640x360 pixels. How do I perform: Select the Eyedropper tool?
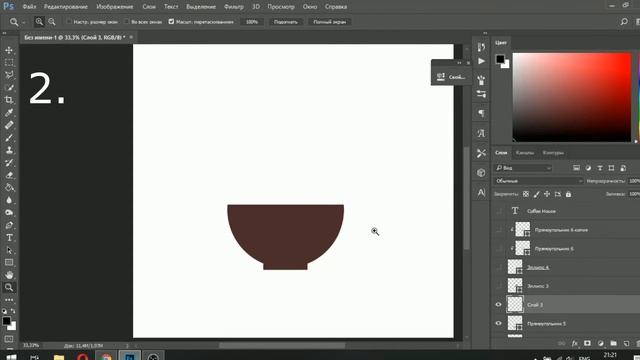pyautogui.click(x=9, y=113)
